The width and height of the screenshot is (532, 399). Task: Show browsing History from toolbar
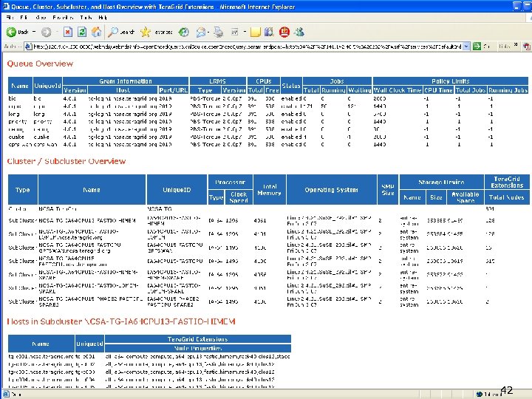pos(183,33)
